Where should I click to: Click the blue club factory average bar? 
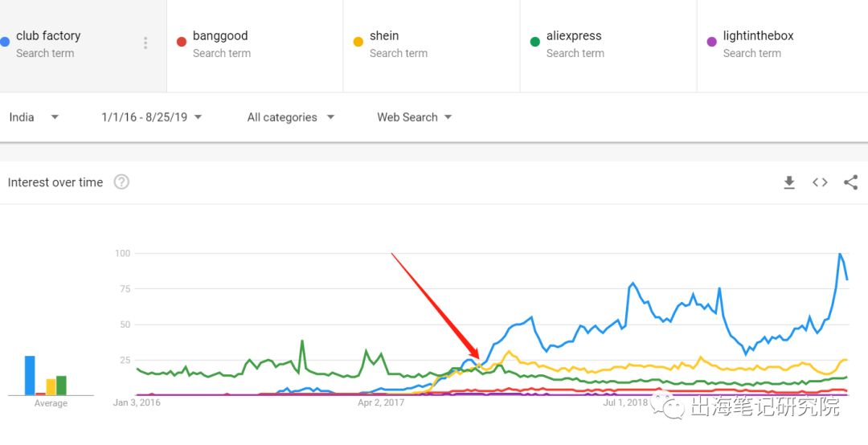[30, 375]
